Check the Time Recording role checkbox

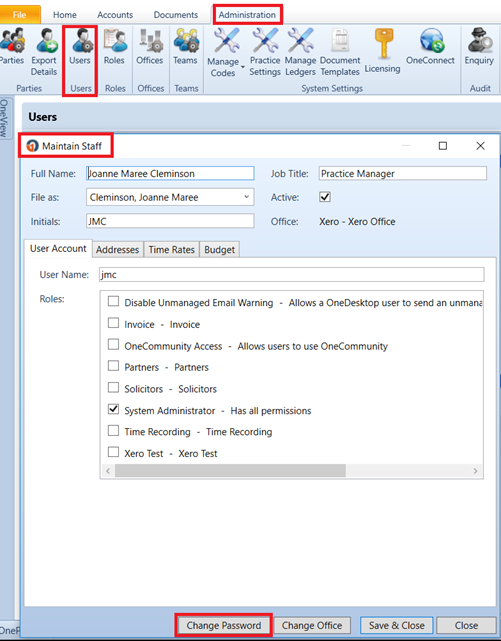(113, 431)
